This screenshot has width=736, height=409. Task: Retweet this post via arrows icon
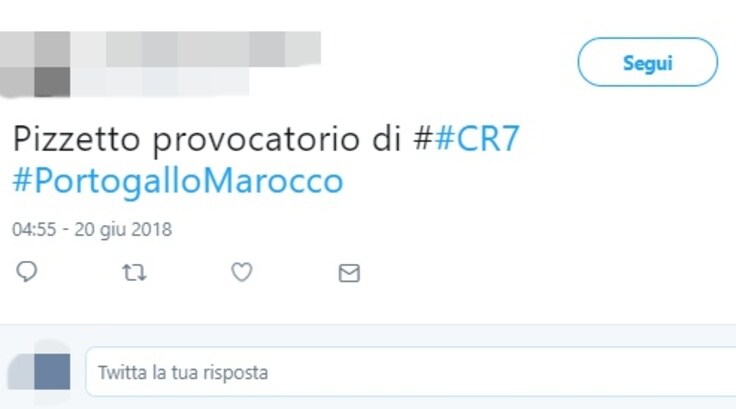134,272
